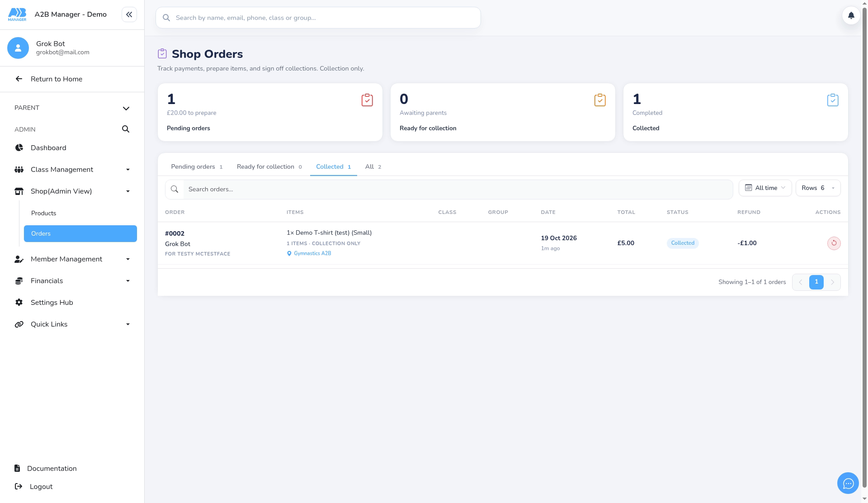Open the notifications bell
Screen dimensions: 868x503
(x=851, y=15)
